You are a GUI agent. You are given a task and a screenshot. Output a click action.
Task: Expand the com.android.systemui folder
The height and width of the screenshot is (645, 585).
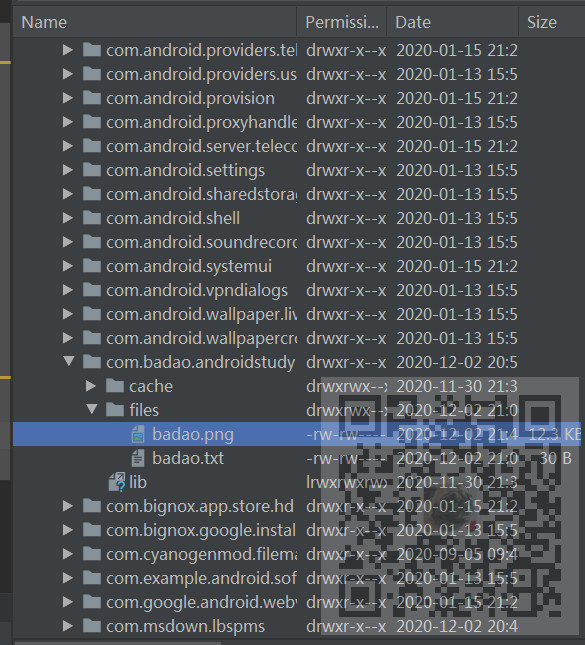68,266
